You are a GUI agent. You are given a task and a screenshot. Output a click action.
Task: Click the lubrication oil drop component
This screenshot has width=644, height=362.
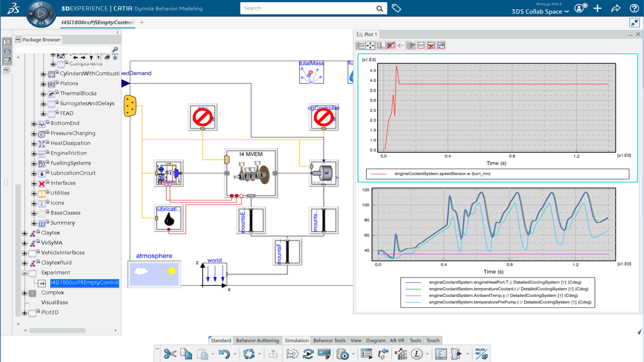coord(169,218)
